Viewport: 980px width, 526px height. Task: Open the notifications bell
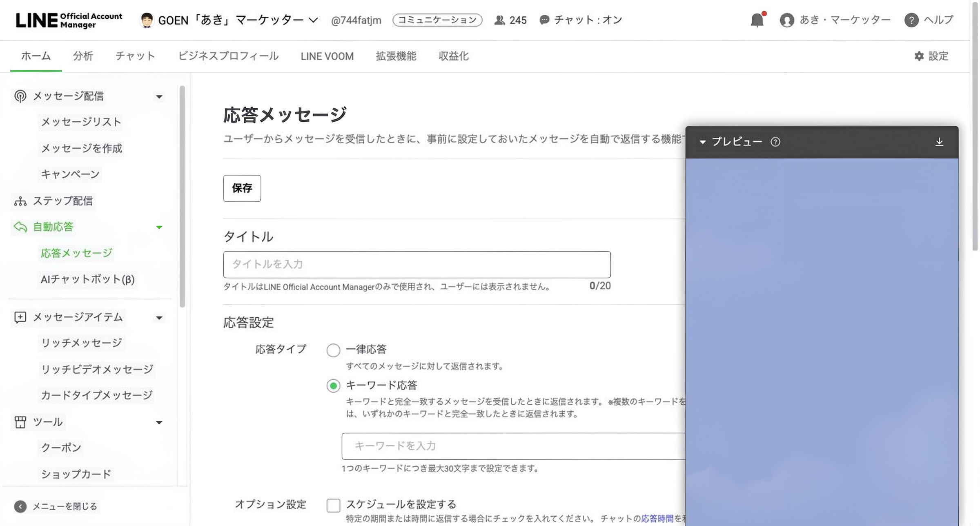[757, 20]
